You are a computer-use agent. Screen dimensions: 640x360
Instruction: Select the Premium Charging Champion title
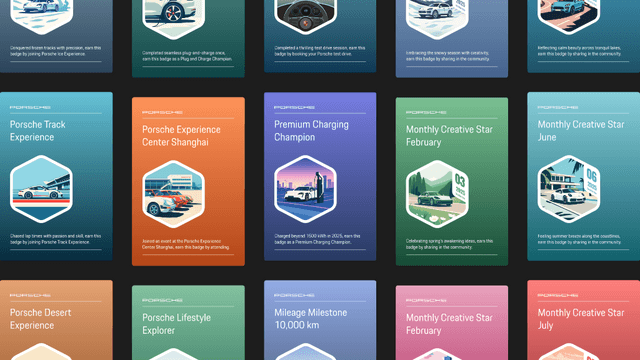pyautogui.click(x=311, y=131)
